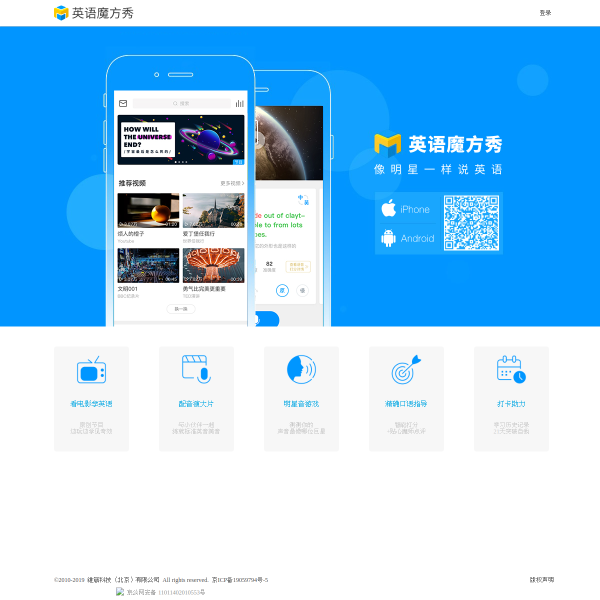Click the universe banner image in phone
This screenshot has width=600, height=600.
pos(181,140)
